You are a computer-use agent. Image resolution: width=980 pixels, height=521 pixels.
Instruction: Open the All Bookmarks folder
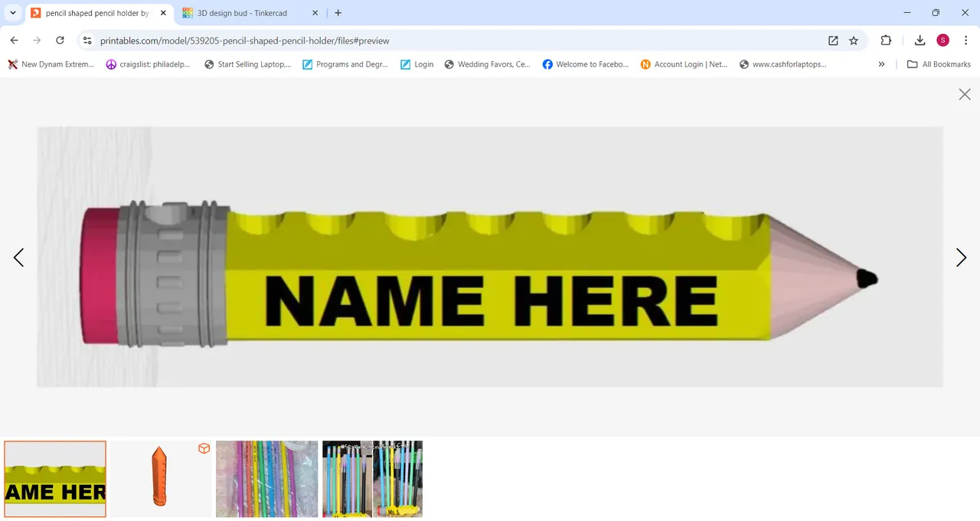pos(939,64)
